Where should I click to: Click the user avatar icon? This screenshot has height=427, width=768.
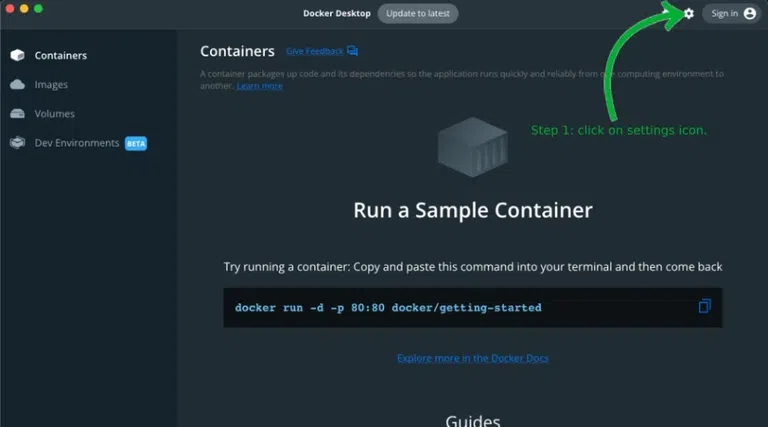pyautogui.click(x=749, y=14)
